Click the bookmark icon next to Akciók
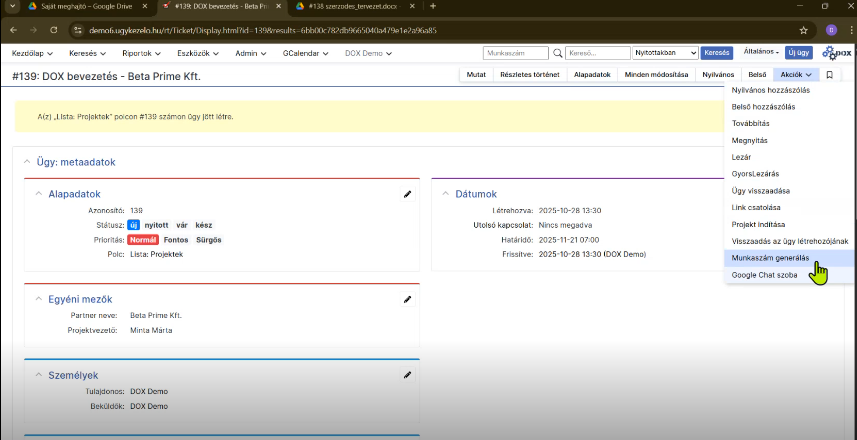This screenshot has height=440, width=857. 829,75
